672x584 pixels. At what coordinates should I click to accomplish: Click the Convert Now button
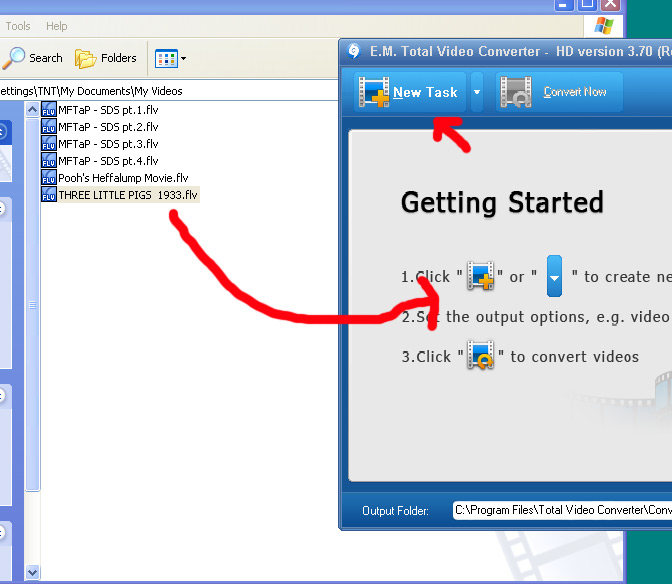(x=559, y=92)
